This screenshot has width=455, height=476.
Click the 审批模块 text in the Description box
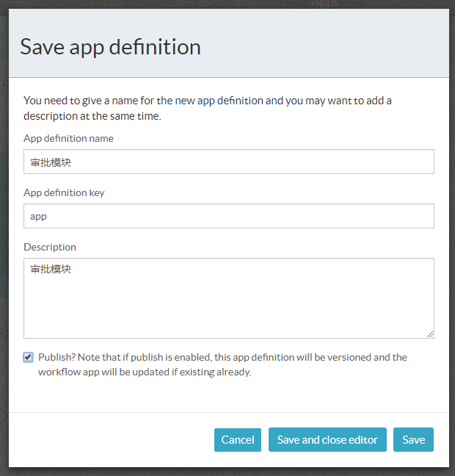coord(51,270)
